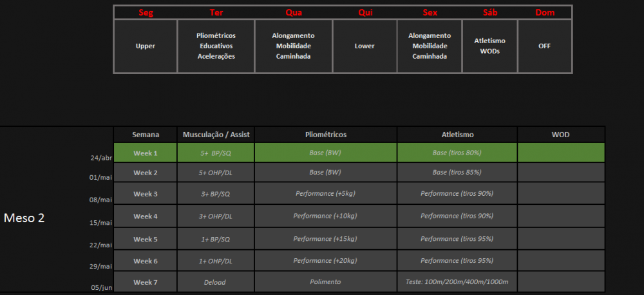Image resolution: width=644 pixels, height=295 pixels.
Task: Click the 'Lower' cell under Qui
Action: coord(365,46)
